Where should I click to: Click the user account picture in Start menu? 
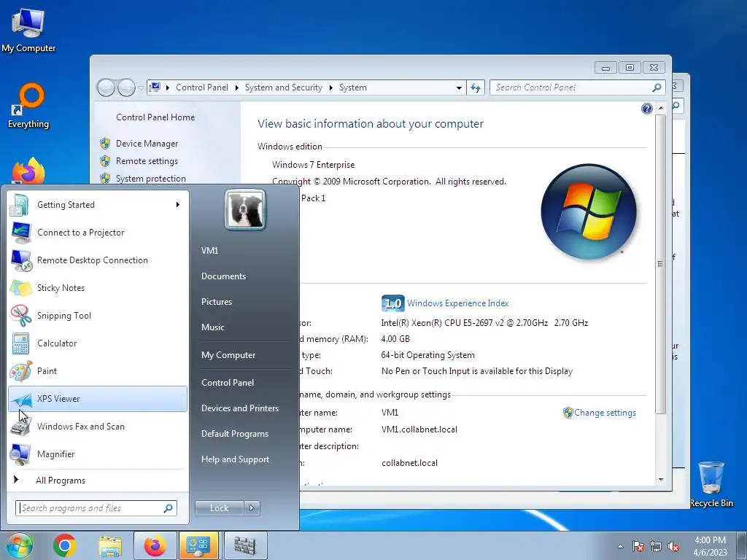(245, 210)
